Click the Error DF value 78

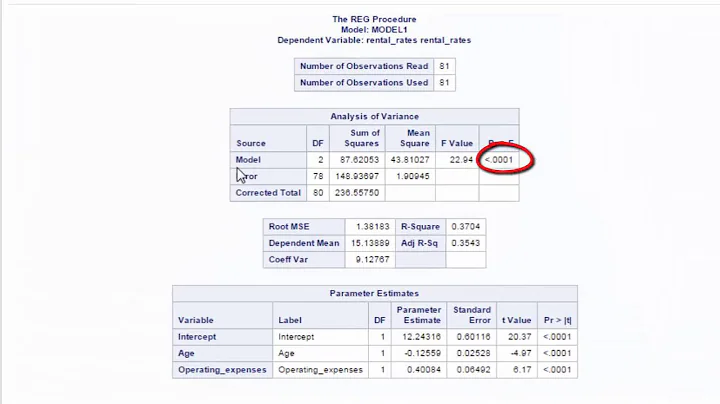point(318,176)
